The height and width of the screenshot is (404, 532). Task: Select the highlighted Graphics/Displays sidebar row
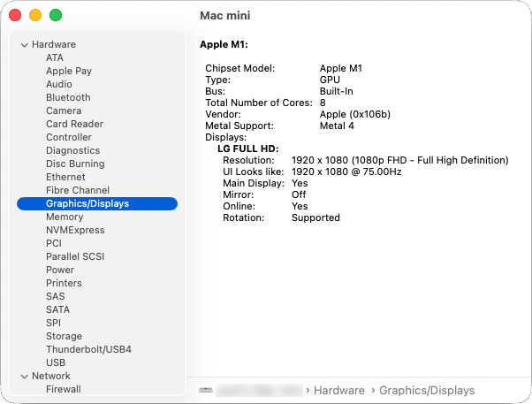pyautogui.click(x=97, y=203)
